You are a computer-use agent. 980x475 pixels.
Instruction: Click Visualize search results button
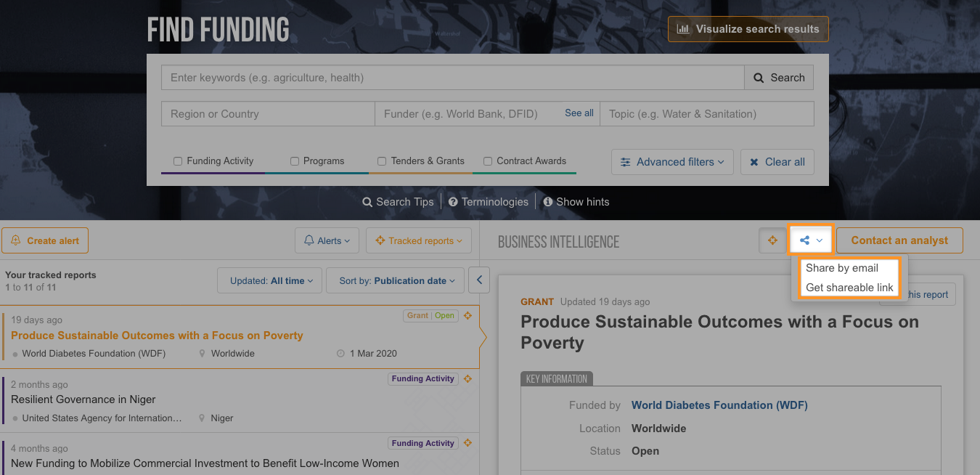[x=748, y=29]
